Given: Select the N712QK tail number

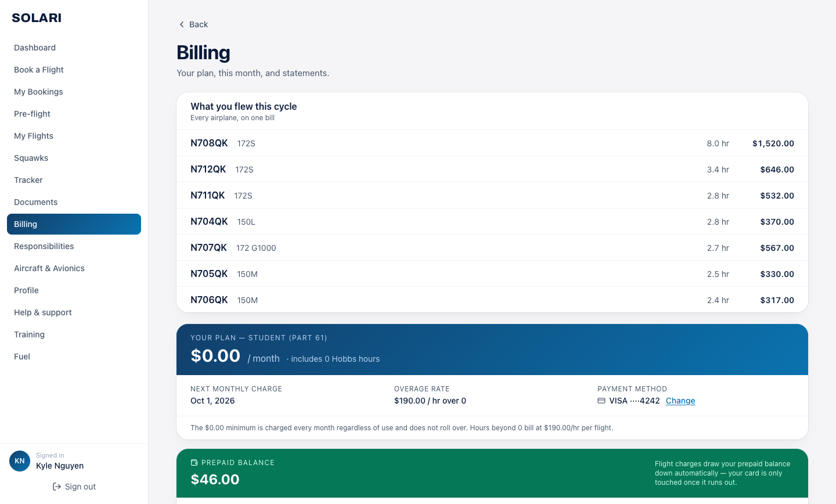Looking at the screenshot, I should click(208, 169).
